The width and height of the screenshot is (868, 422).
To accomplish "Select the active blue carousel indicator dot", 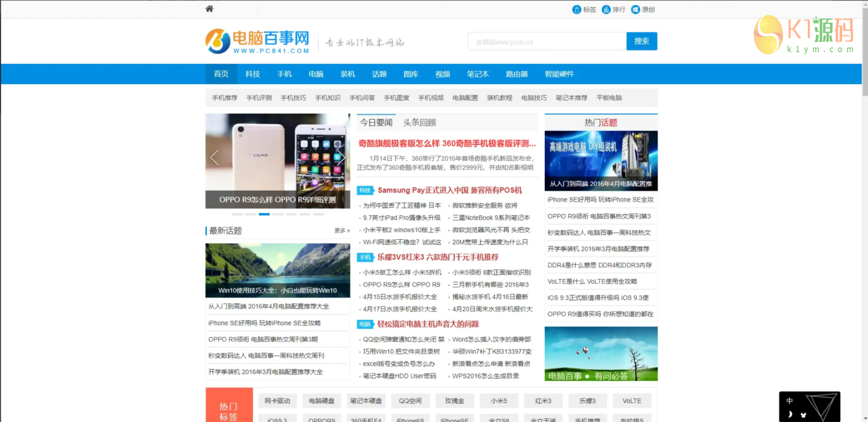I will [x=264, y=214].
